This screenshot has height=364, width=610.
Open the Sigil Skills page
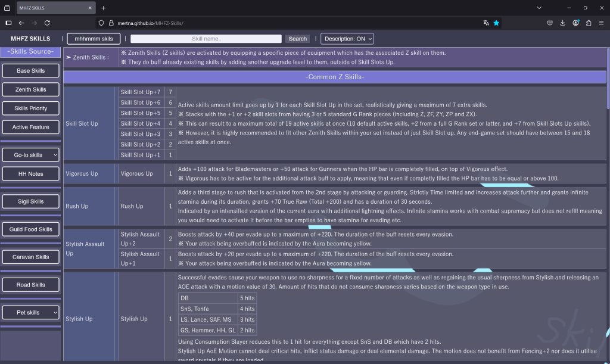[31, 201]
